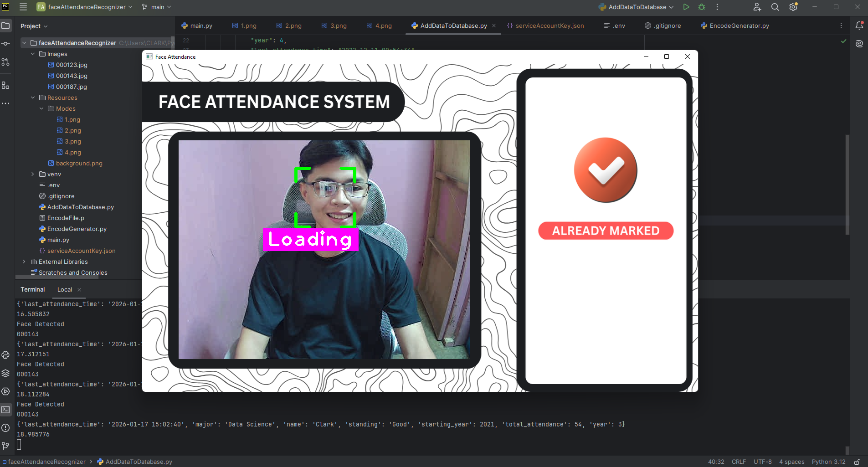Close the AddDataToDatabase.py tab

pyautogui.click(x=494, y=26)
